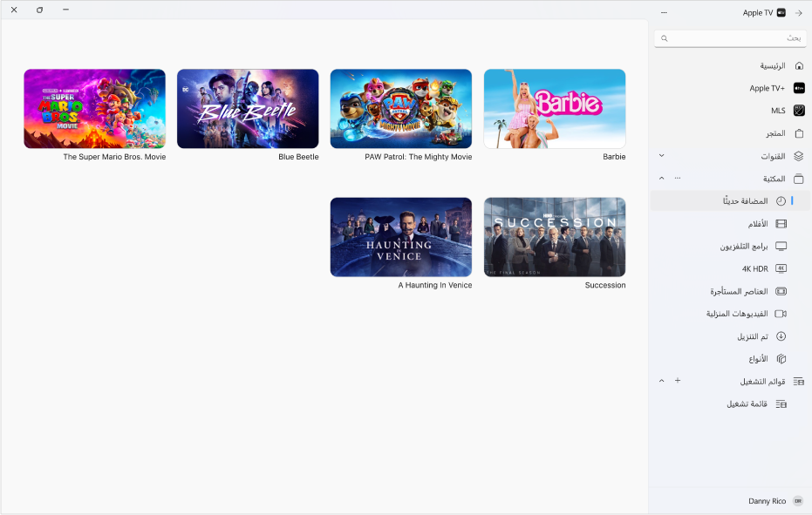Select the Movies filmstrip icon
Viewport: 812px width, 515px height.
(x=781, y=224)
